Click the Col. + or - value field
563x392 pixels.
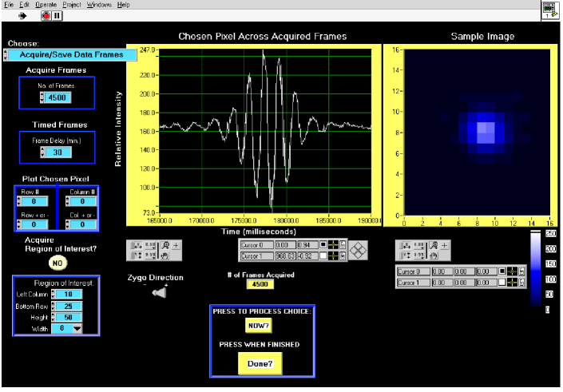coord(83,224)
